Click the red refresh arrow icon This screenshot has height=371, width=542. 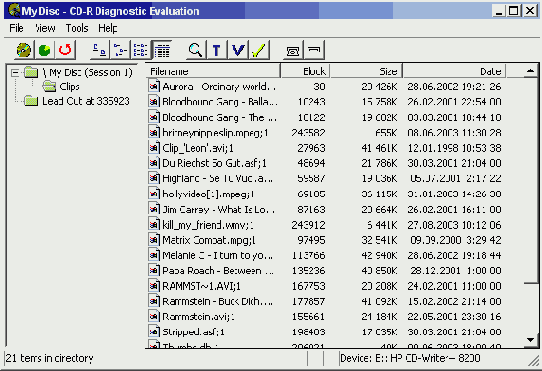click(x=65, y=50)
